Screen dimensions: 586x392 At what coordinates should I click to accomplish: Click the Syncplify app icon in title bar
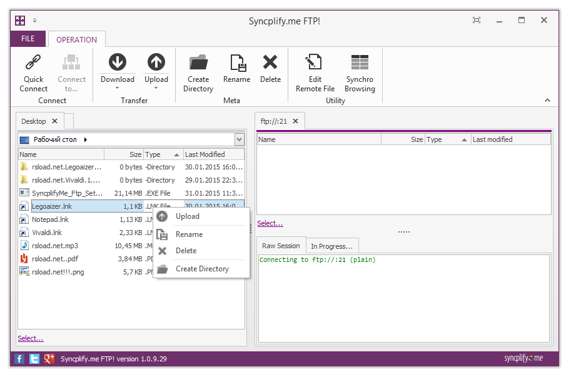click(20, 20)
